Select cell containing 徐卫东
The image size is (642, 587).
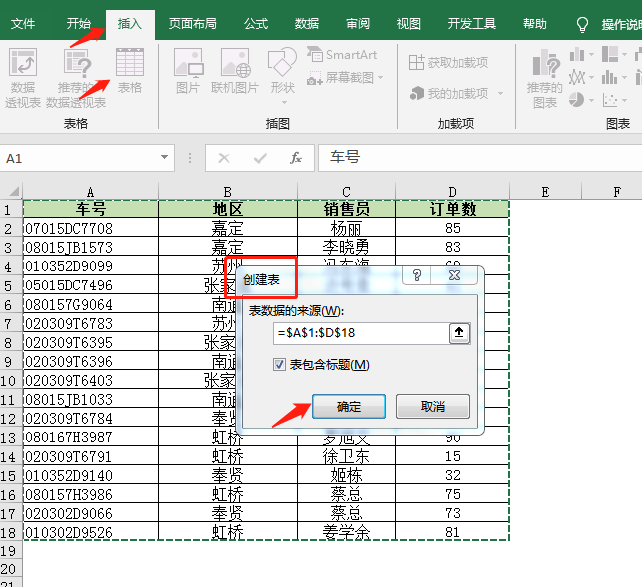point(346,456)
